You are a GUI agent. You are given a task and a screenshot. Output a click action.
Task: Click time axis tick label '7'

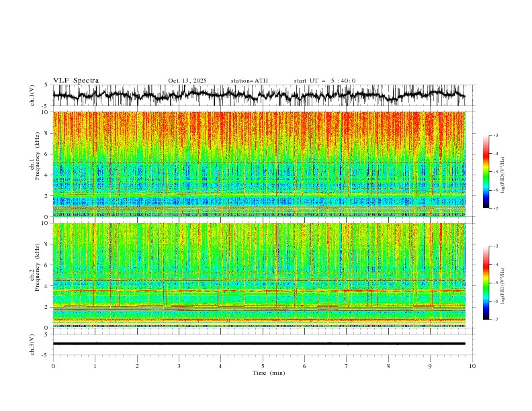[347, 366]
